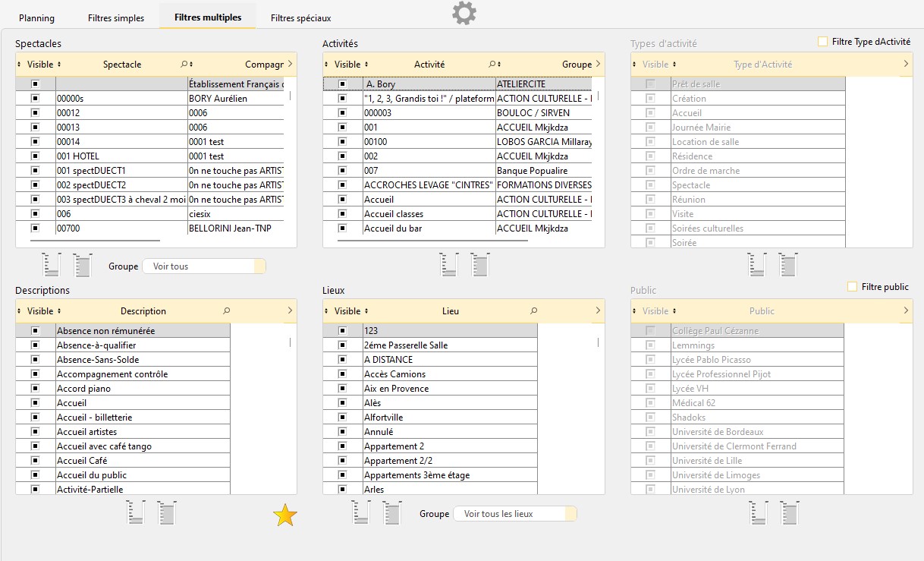
Task: Toggle visibility checkbox for 001 HOTEL spectacle
Action: click(x=35, y=156)
